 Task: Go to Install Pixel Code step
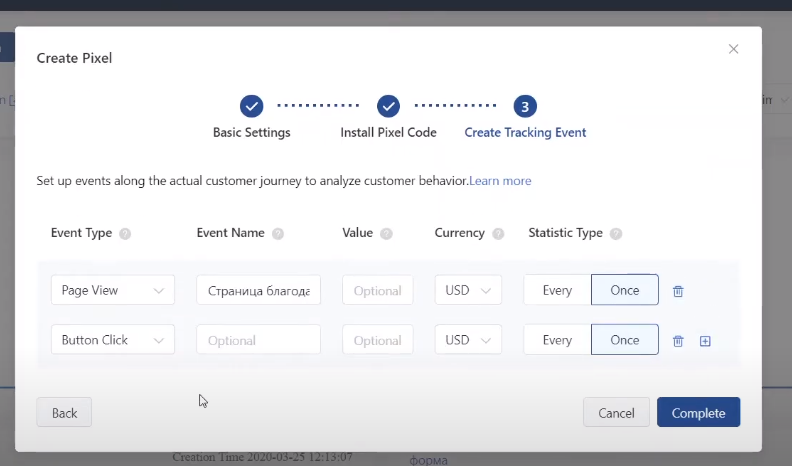click(388, 106)
